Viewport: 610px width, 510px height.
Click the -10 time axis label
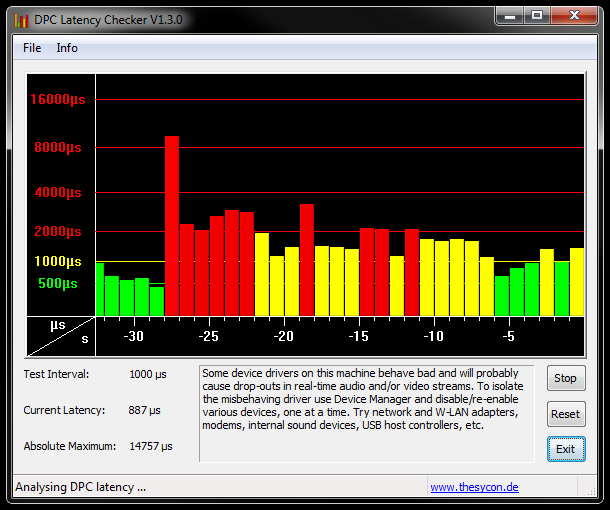[x=433, y=336]
